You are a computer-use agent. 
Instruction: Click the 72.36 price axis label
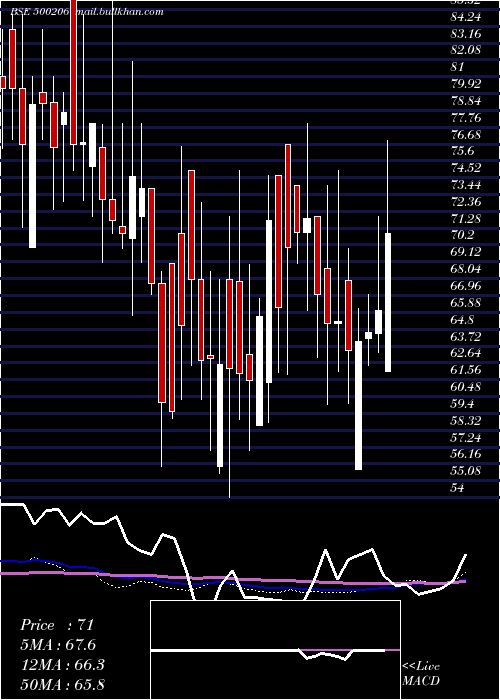point(466,202)
